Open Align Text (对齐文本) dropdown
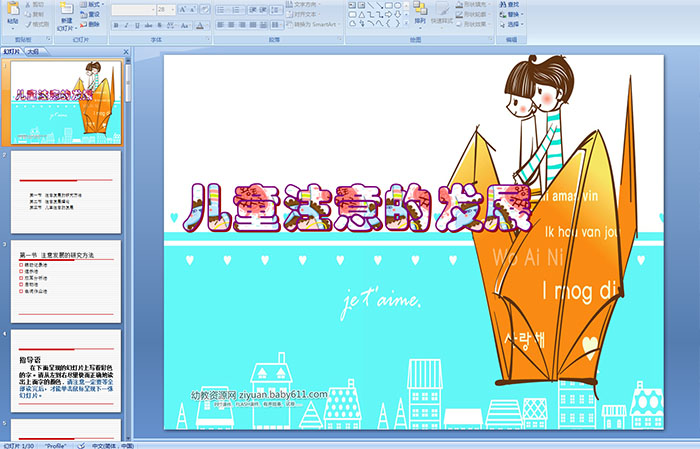The image size is (700, 449). [x=304, y=14]
